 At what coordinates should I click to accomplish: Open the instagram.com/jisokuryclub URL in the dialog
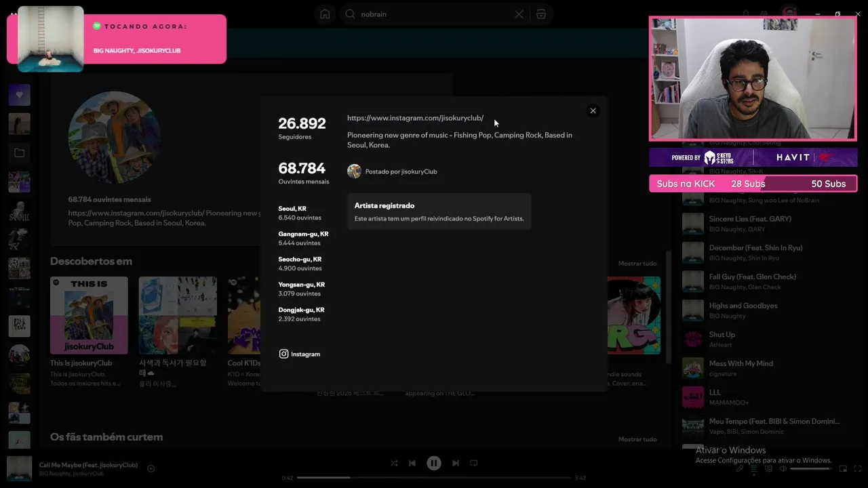415,118
